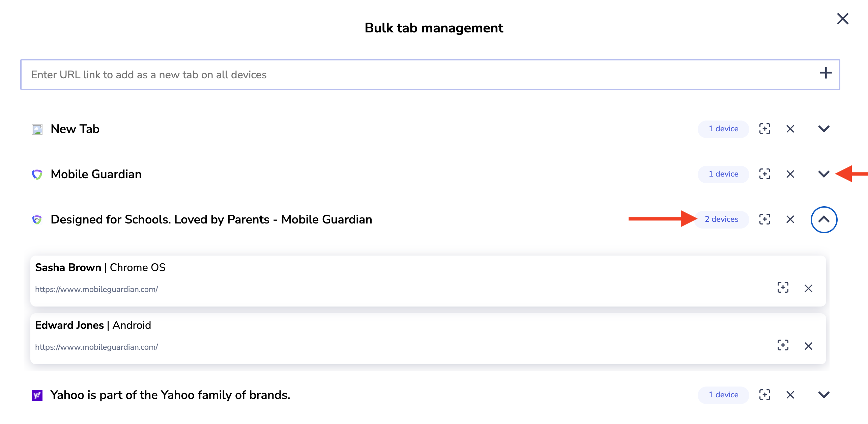The width and height of the screenshot is (868, 424).
Task: Focus Edward Jones's Android tab
Action: 783,345
